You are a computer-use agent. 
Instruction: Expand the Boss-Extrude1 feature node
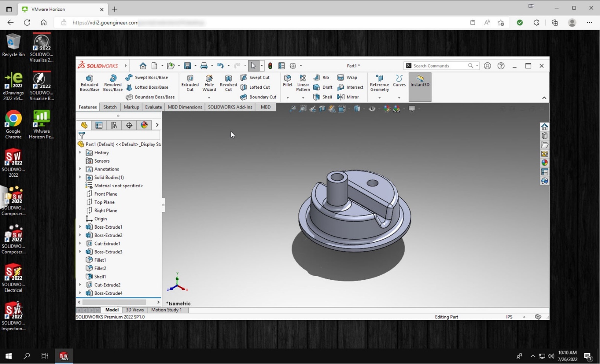pyautogui.click(x=80, y=227)
